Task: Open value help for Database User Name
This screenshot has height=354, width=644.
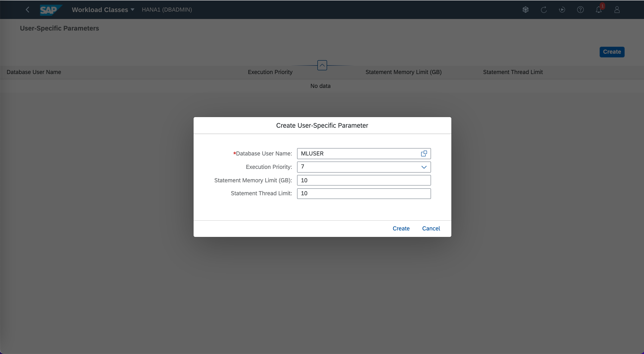Action: coord(424,153)
